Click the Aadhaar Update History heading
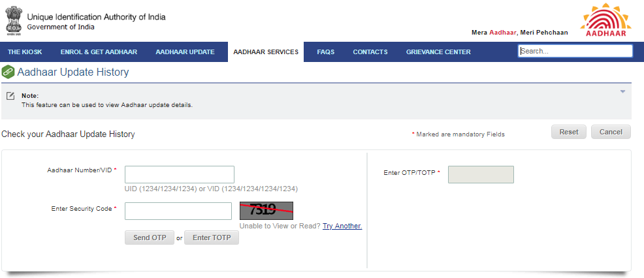644x278 pixels. pos(73,72)
